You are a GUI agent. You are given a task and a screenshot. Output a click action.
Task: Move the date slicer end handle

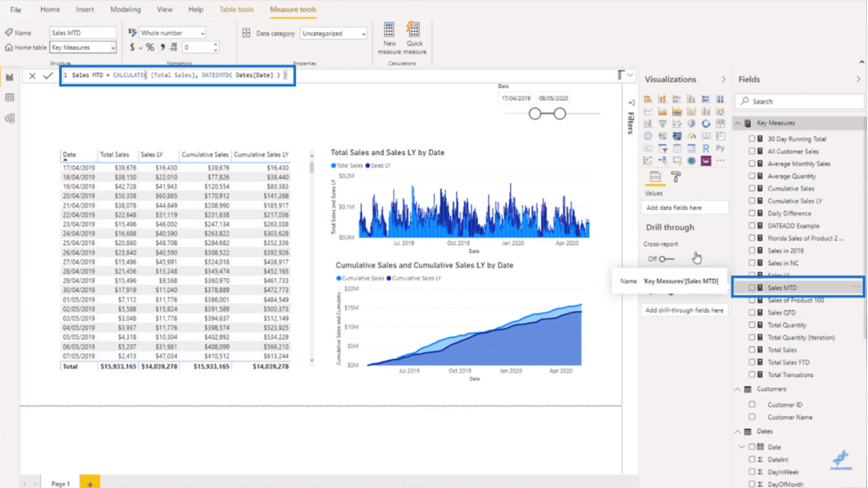pos(559,114)
